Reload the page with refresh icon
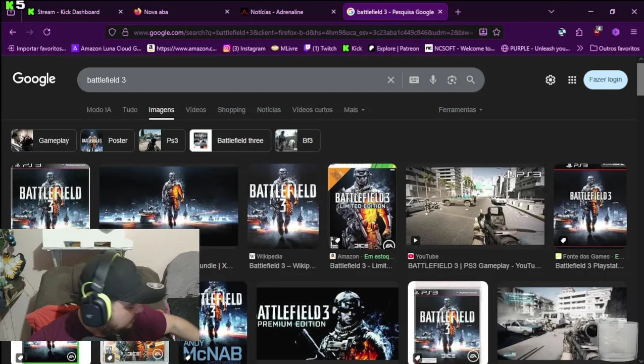This screenshot has height=364, width=644. pos(46,32)
